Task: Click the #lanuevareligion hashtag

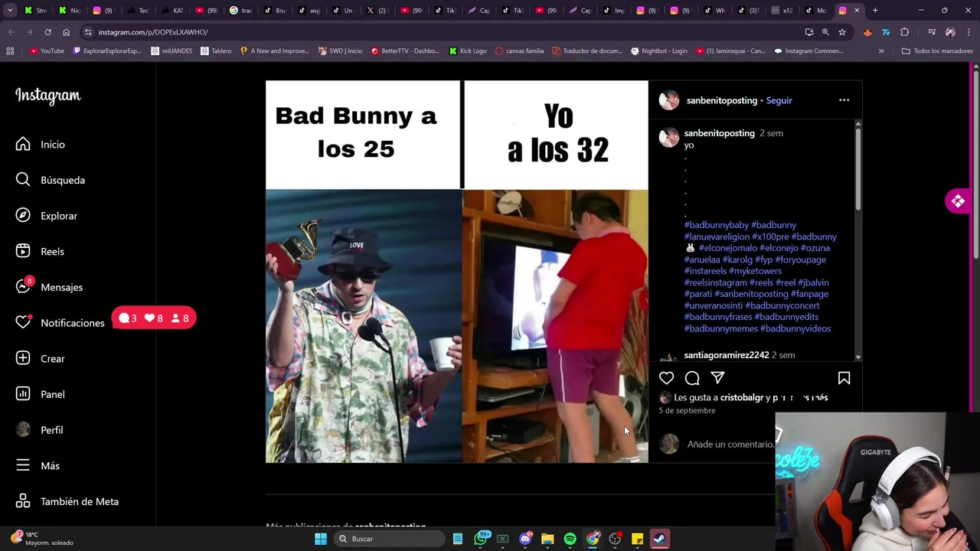Action: pyautogui.click(x=717, y=236)
